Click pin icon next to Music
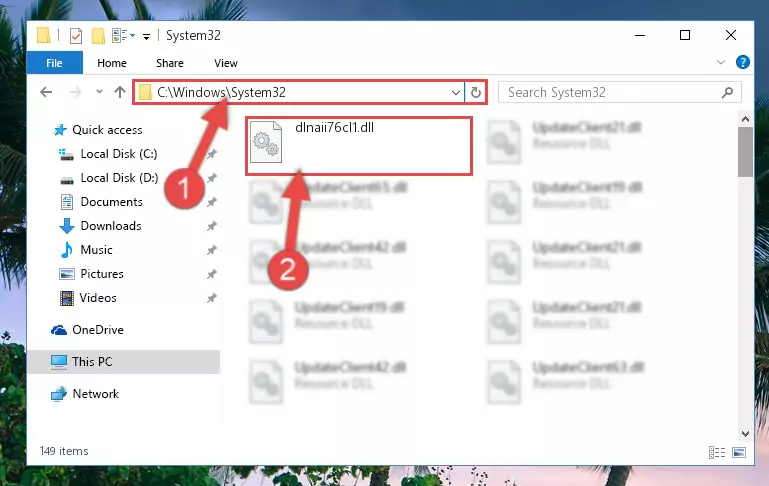 (211, 250)
